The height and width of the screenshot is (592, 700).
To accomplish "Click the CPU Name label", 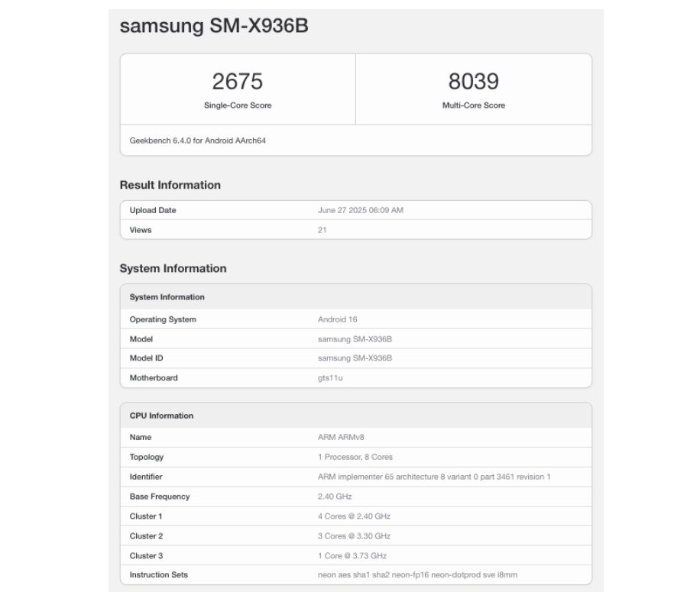I will [141, 437].
